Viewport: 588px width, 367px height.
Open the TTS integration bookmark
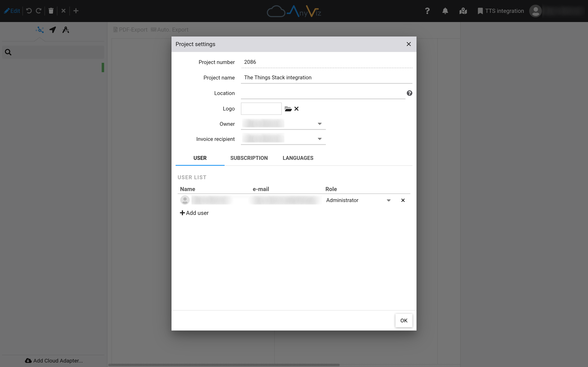(501, 11)
